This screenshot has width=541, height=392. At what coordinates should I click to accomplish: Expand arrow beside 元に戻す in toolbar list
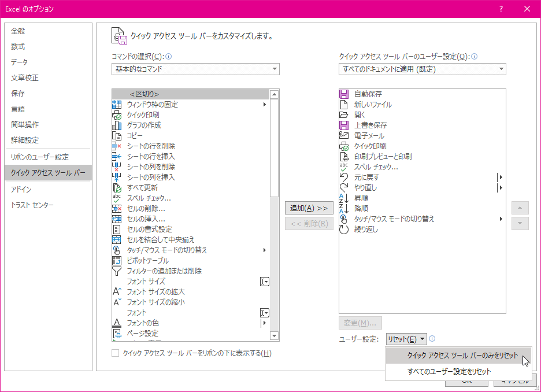tap(500, 177)
